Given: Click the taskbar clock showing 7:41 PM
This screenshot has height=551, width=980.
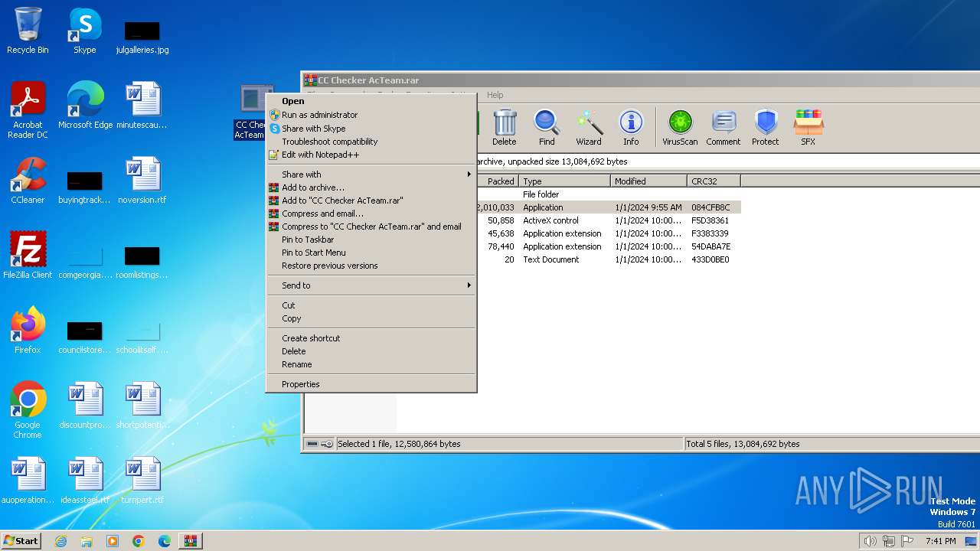Looking at the screenshot, I should 940,541.
